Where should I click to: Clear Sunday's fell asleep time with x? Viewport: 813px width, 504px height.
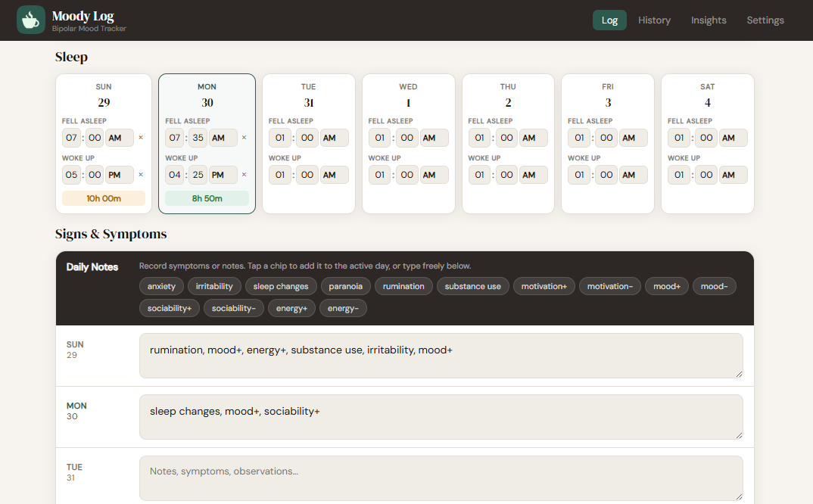pos(141,138)
